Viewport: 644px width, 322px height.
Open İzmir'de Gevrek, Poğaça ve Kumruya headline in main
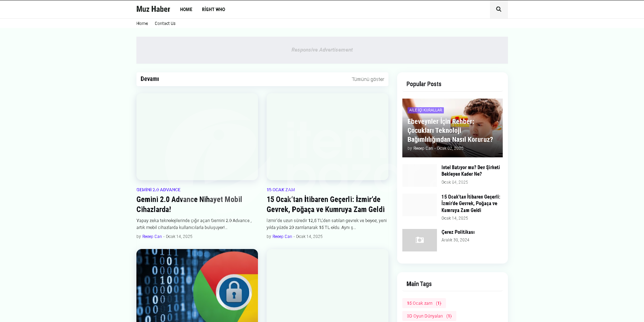325,204
